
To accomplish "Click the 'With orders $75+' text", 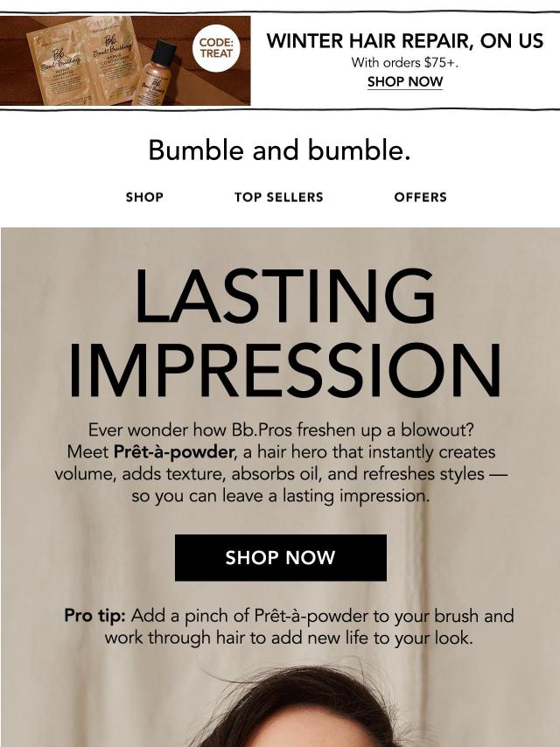I will [x=404, y=63].
